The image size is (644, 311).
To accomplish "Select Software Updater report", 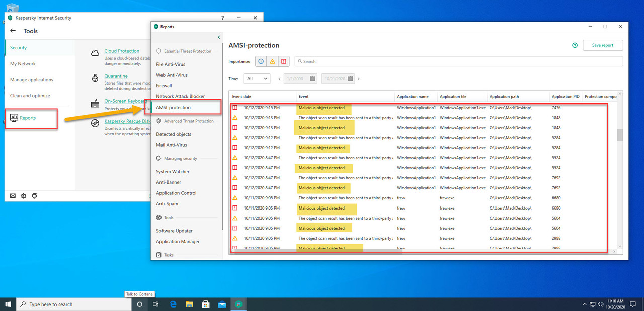I will pos(174,231).
